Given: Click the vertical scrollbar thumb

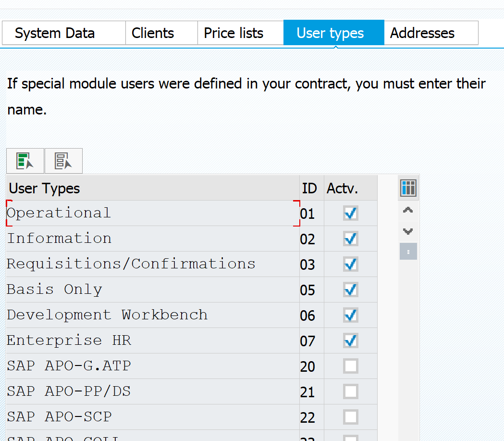Looking at the screenshot, I should pos(407,251).
